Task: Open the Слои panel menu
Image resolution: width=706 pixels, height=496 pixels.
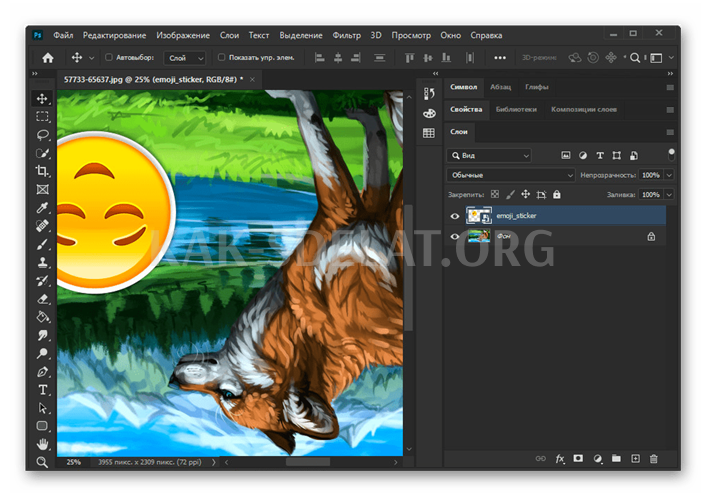Action: (670, 132)
